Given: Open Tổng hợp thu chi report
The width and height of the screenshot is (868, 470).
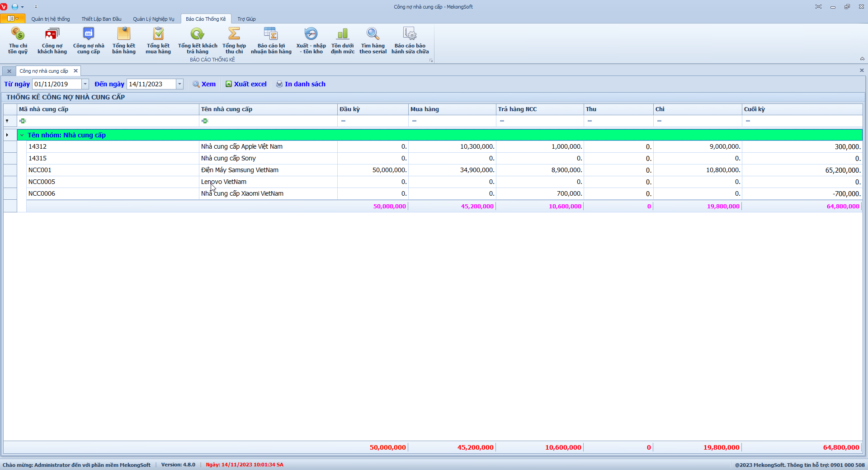Looking at the screenshot, I should 234,41.
